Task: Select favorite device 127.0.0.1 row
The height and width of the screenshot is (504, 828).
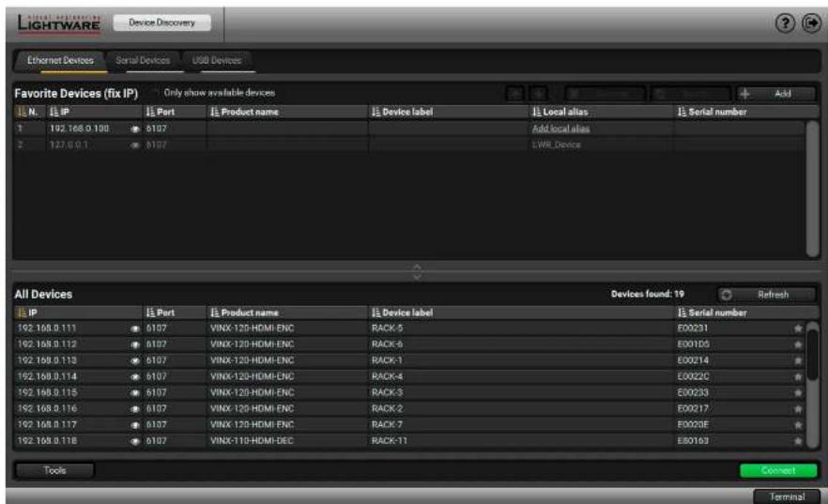Action: [x=409, y=145]
